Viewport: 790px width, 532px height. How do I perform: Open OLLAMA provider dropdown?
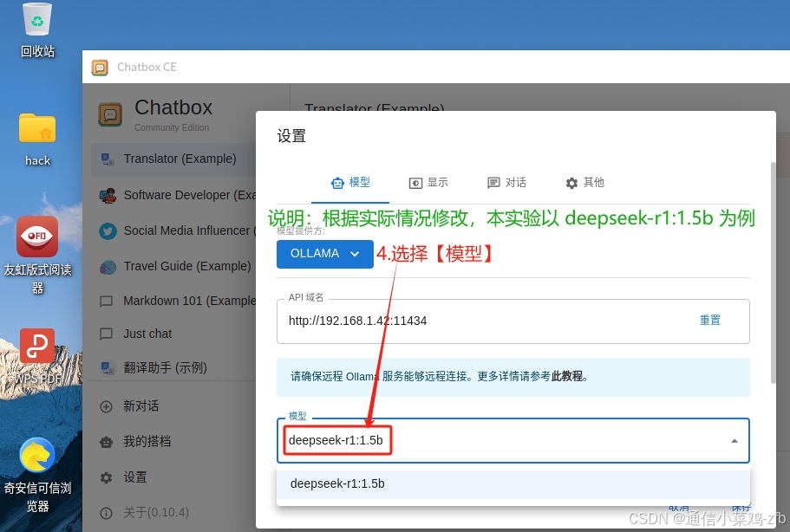[x=325, y=254]
